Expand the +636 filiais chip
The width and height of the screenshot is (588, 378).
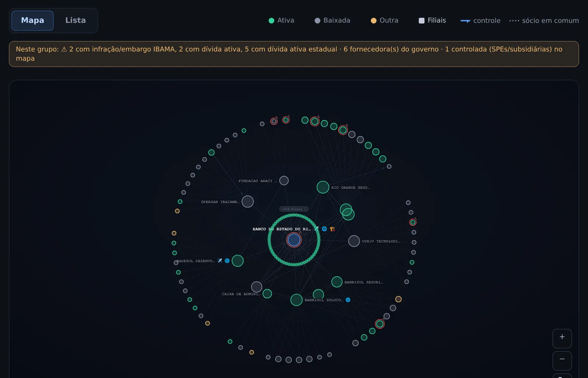click(x=294, y=209)
